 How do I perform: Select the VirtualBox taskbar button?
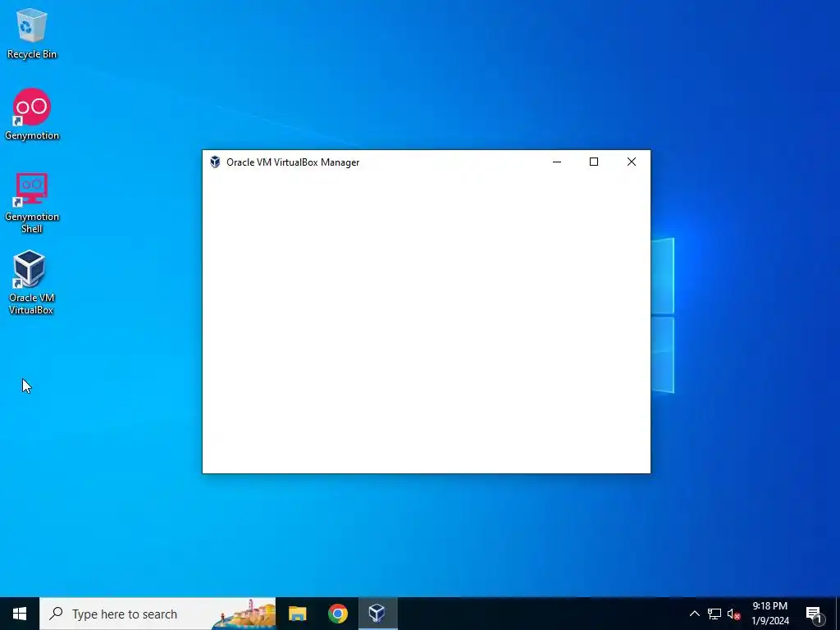[x=377, y=614]
